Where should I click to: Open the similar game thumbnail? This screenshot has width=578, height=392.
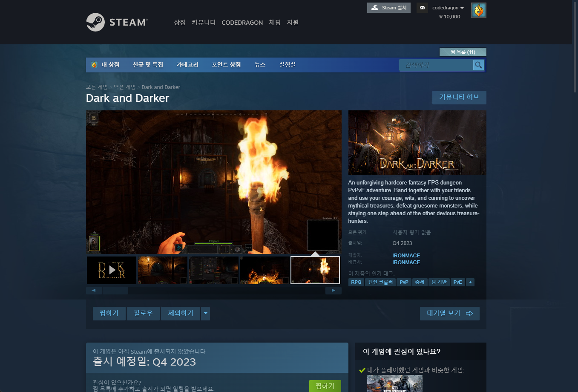394,383
